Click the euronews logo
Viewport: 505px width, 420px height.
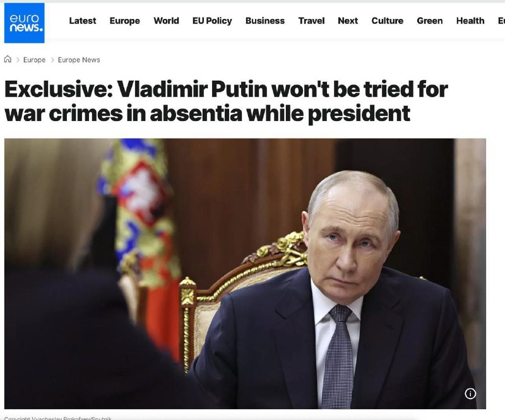click(x=25, y=23)
